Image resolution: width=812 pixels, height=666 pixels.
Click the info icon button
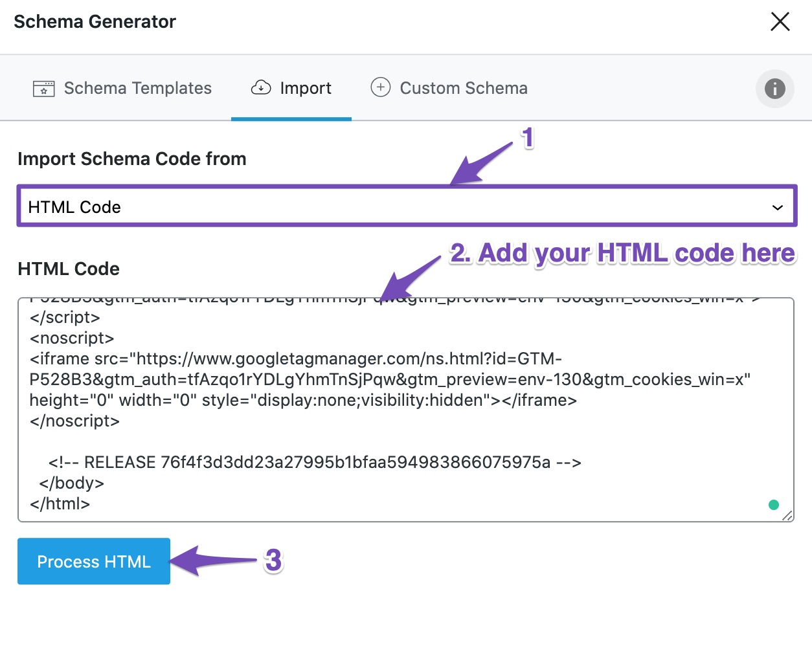[774, 88]
